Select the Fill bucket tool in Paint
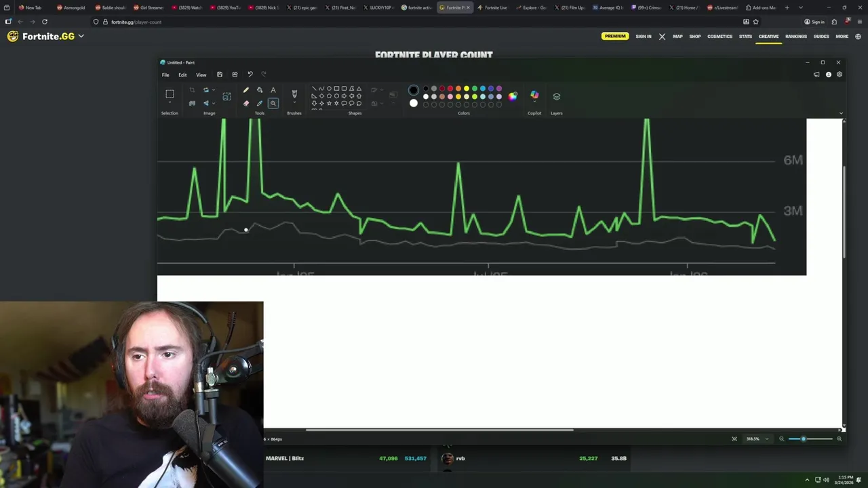 pos(260,90)
